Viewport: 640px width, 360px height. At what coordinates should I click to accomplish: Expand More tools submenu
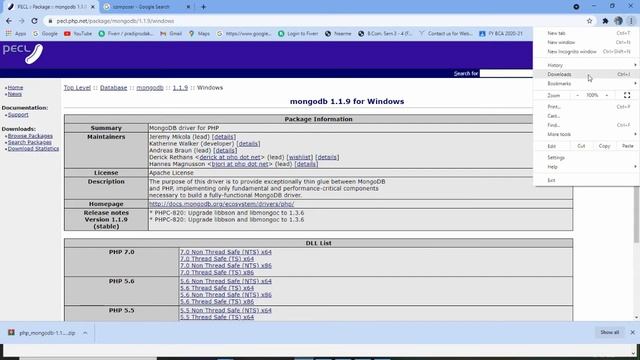(x=587, y=134)
